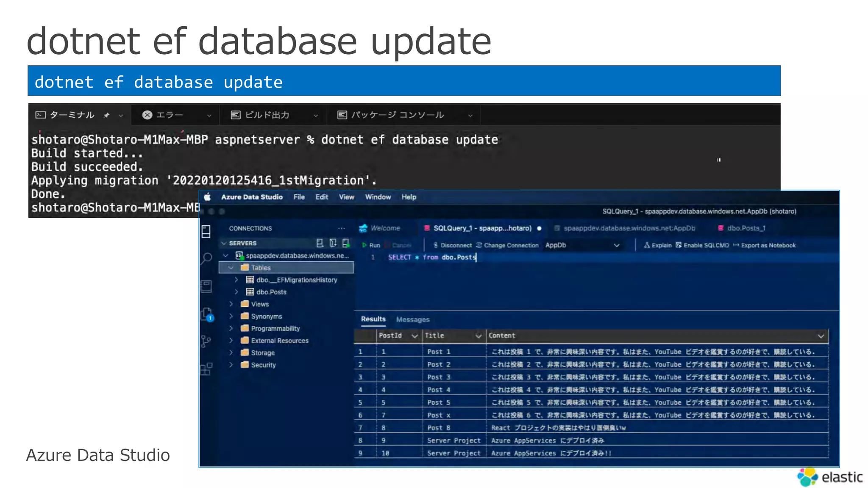Select the dbo.Posts table in the tree
This screenshot has width=868, height=488.
click(271, 292)
